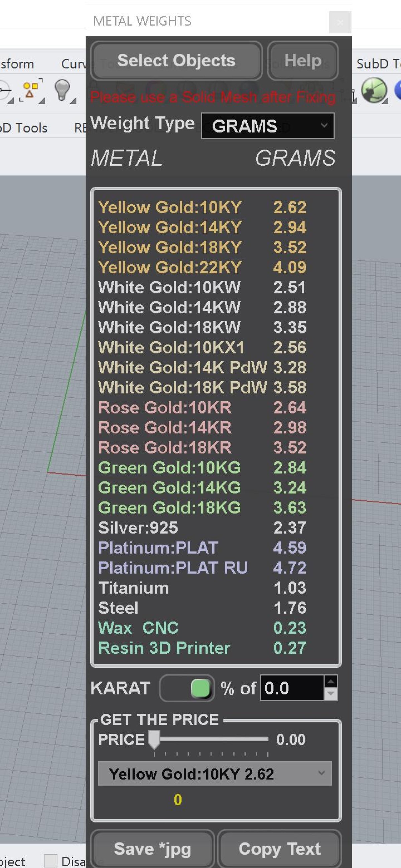Select the Silver:925 weight row
The height and width of the screenshot is (868, 401).
tap(203, 528)
